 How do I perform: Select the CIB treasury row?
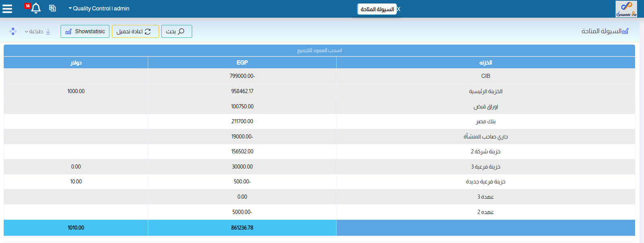[485, 76]
